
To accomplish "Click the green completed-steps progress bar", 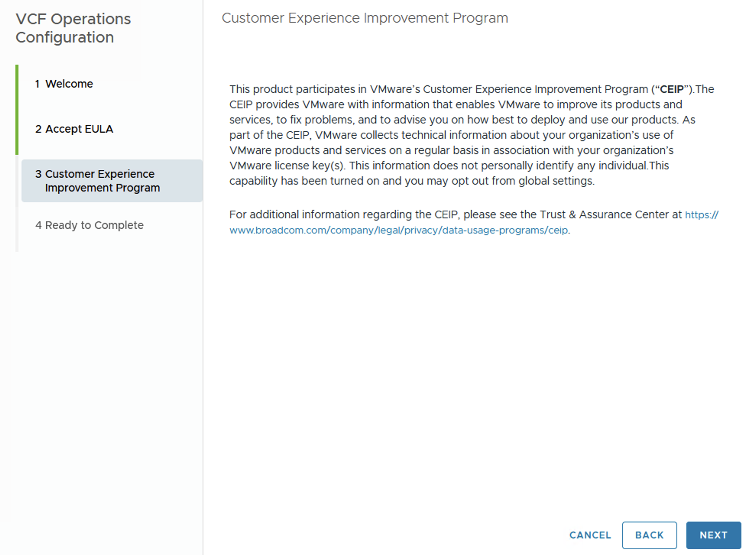I will (17, 110).
